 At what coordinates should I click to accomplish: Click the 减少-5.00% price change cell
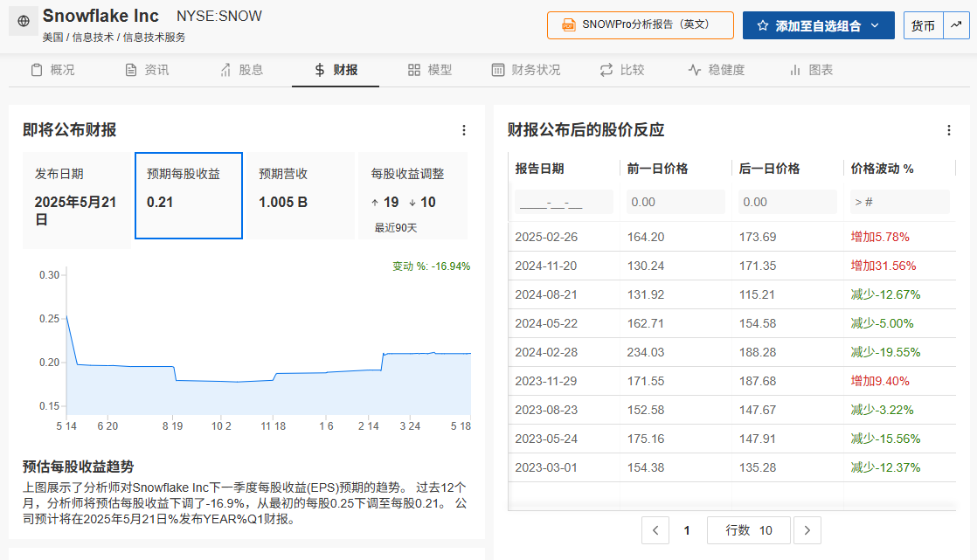click(882, 323)
